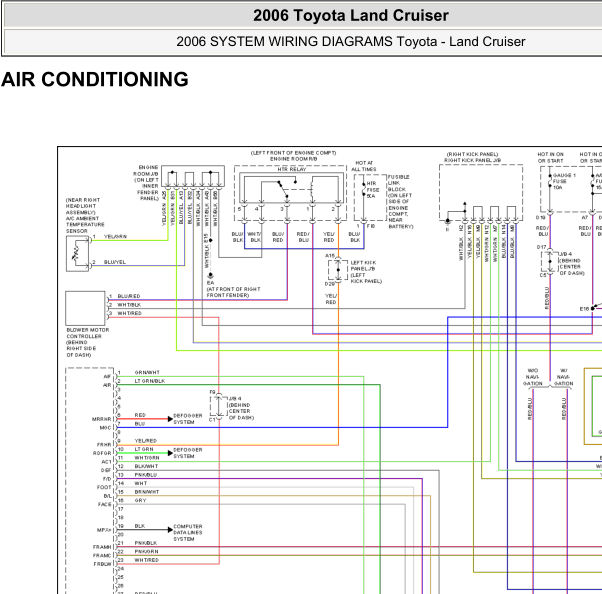Click the 'LEFT KICK PANEL J/B' label
Image resolution: width=602 pixels, height=594 pixels.
pos(363,266)
